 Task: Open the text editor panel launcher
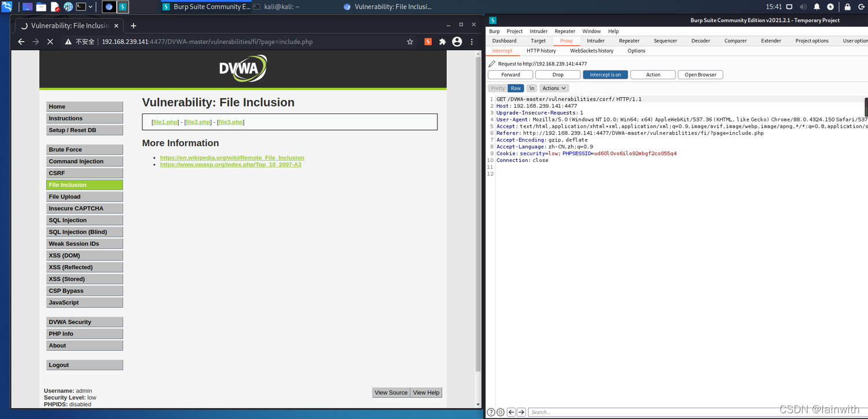point(55,7)
